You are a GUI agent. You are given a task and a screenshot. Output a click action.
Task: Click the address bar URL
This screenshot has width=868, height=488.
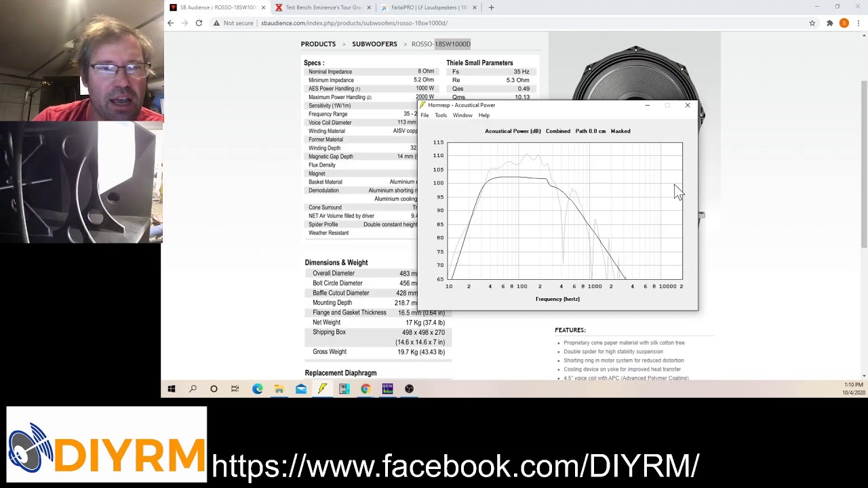click(354, 23)
